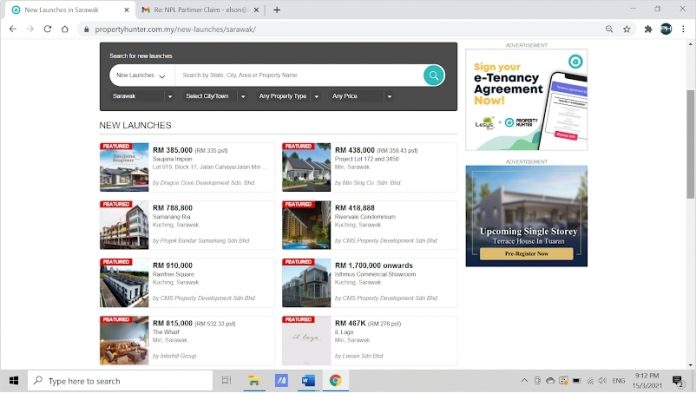Click the Pre-Register Now ad button
Image resolution: width=696 pixels, height=393 pixels.
pos(526,254)
